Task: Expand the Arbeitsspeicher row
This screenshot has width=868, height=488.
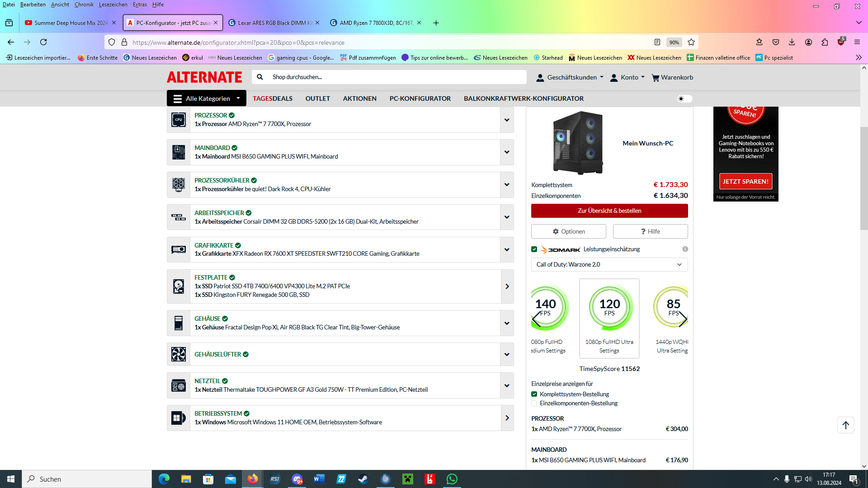Action: point(507,217)
